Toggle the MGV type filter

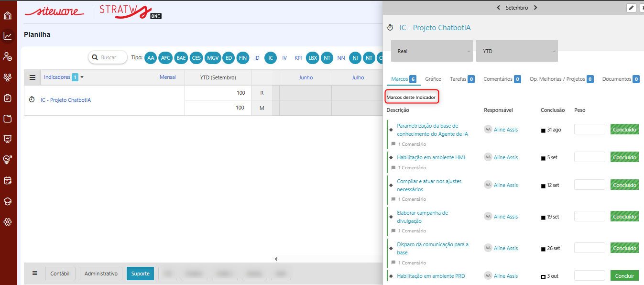pos(212,58)
